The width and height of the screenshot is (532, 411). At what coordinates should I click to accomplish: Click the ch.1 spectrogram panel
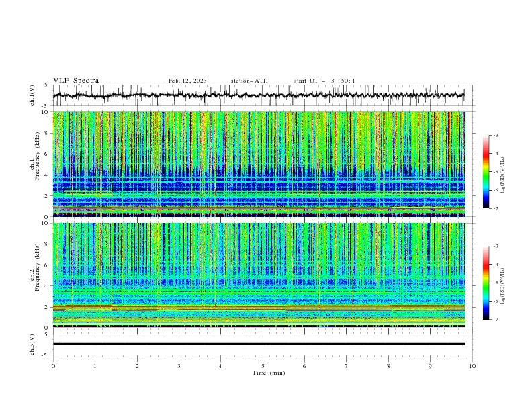click(259, 164)
